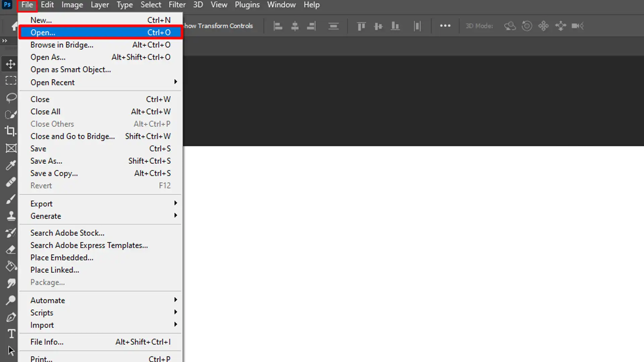Select the Lasso tool

(x=11, y=98)
